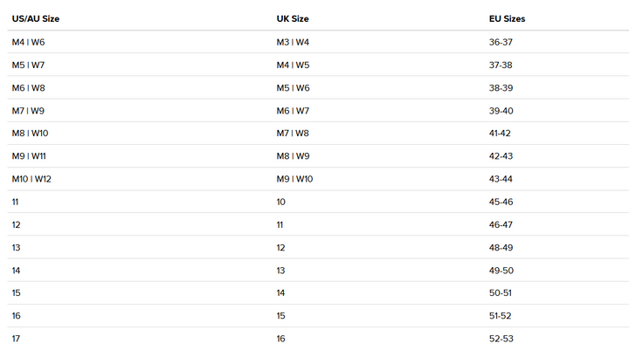Select the M10 | W12 US size cell
629x364 pixels.
tap(32, 179)
